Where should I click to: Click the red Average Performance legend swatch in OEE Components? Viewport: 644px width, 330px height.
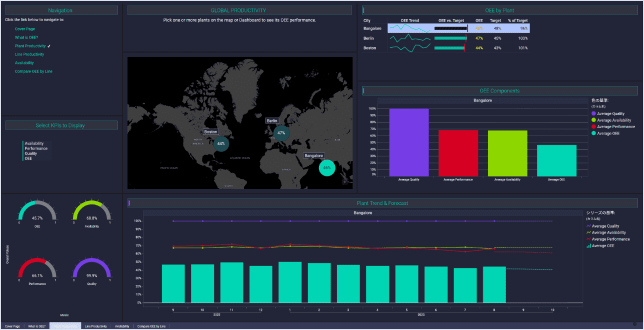[x=593, y=126]
